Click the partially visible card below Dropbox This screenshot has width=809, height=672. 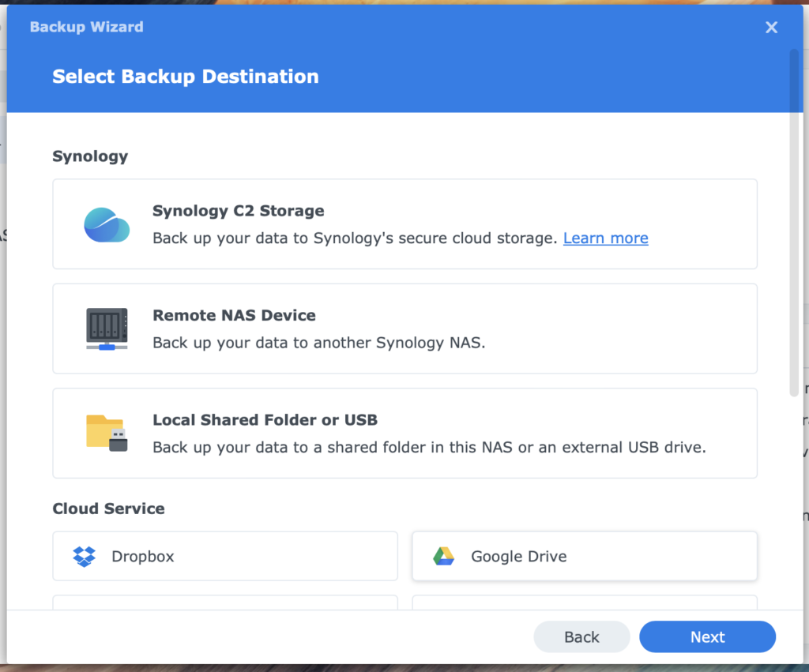[224, 603]
